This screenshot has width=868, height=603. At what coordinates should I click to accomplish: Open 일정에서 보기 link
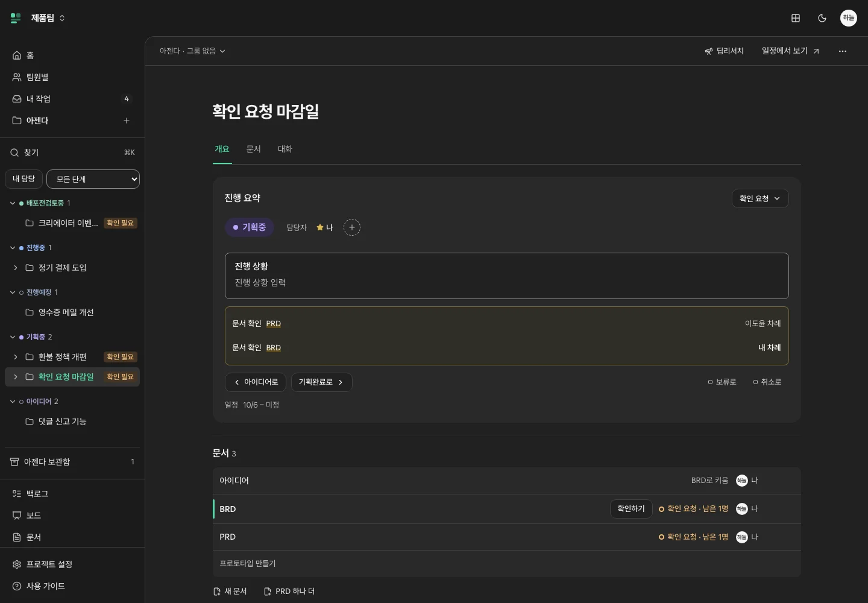click(x=790, y=51)
